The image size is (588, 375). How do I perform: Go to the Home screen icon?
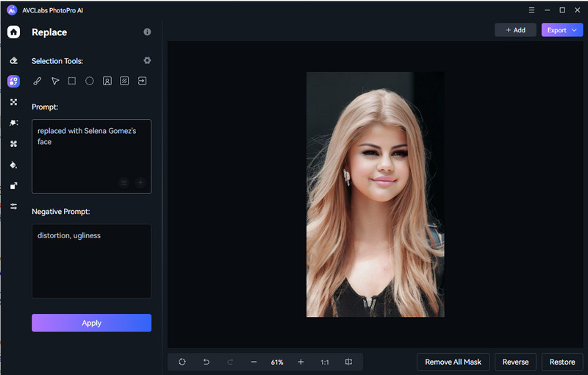13,32
